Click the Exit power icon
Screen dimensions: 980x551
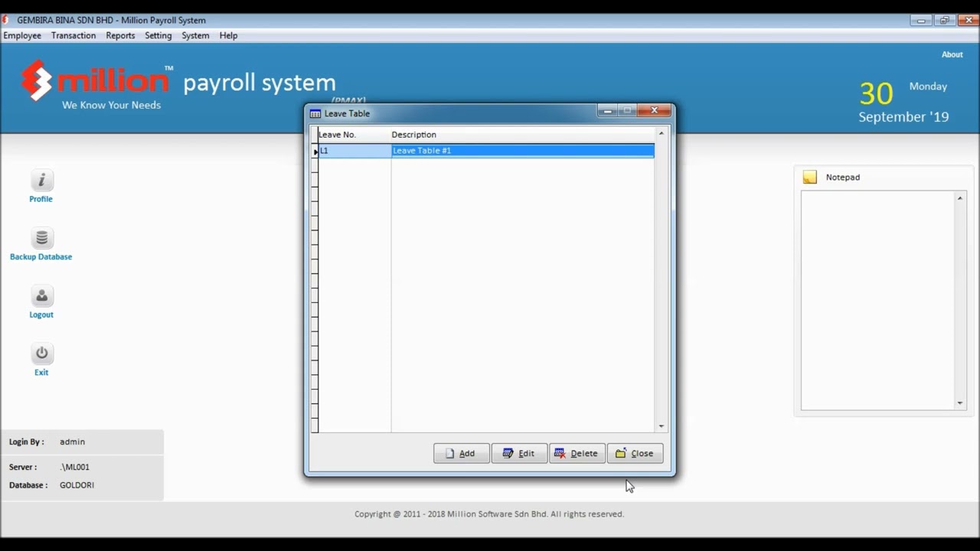point(42,354)
